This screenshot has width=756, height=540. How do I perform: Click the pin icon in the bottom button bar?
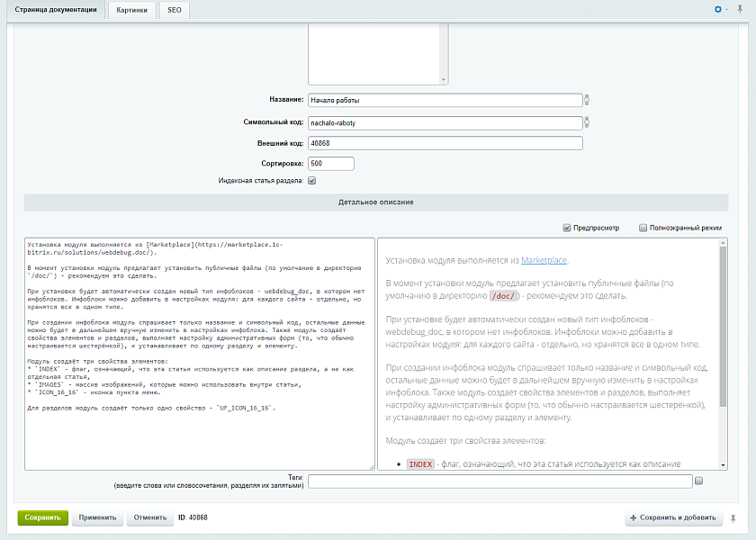pyautogui.click(x=734, y=517)
